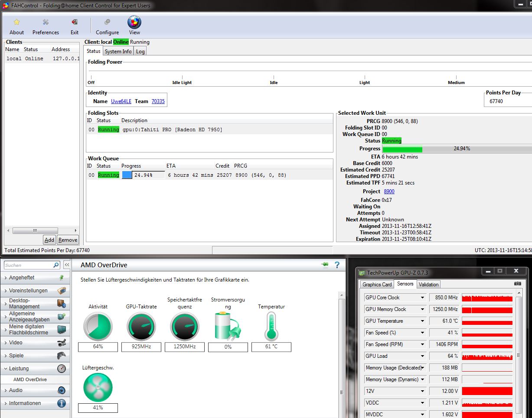Collapse Leistung category
Image resolution: width=532 pixels, height=418 pixels.
pos(35,369)
